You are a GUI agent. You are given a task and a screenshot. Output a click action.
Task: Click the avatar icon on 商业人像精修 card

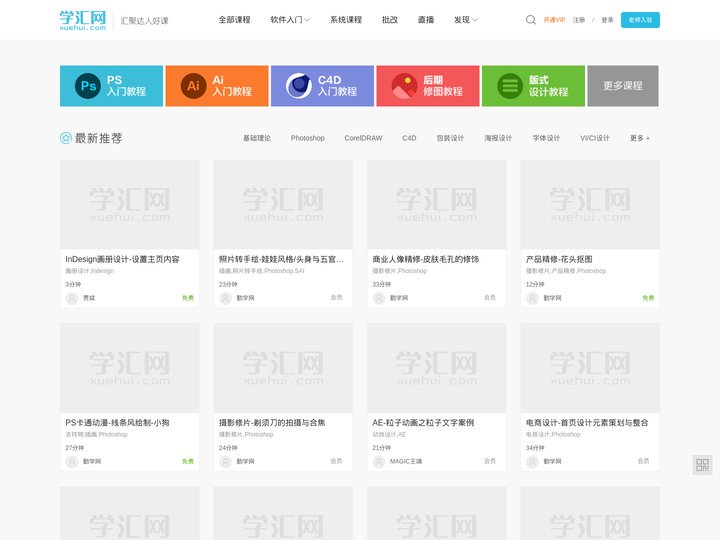point(379,298)
